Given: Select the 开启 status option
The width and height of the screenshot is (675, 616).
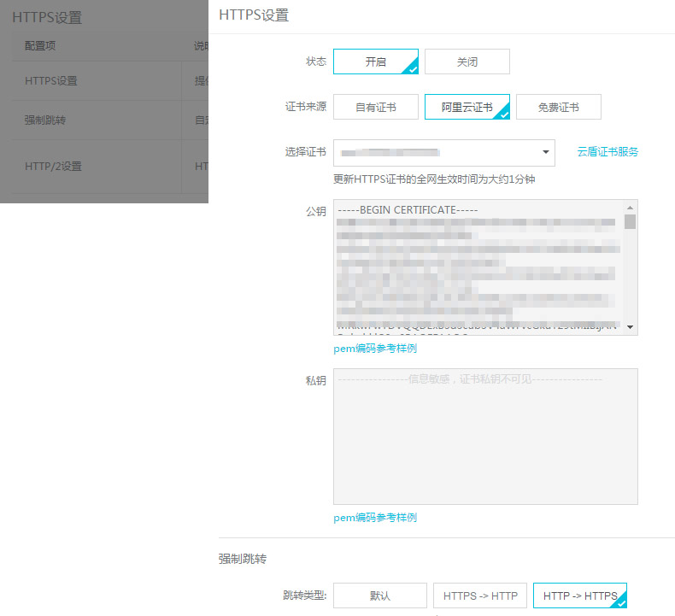Looking at the screenshot, I should [x=375, y=62].
